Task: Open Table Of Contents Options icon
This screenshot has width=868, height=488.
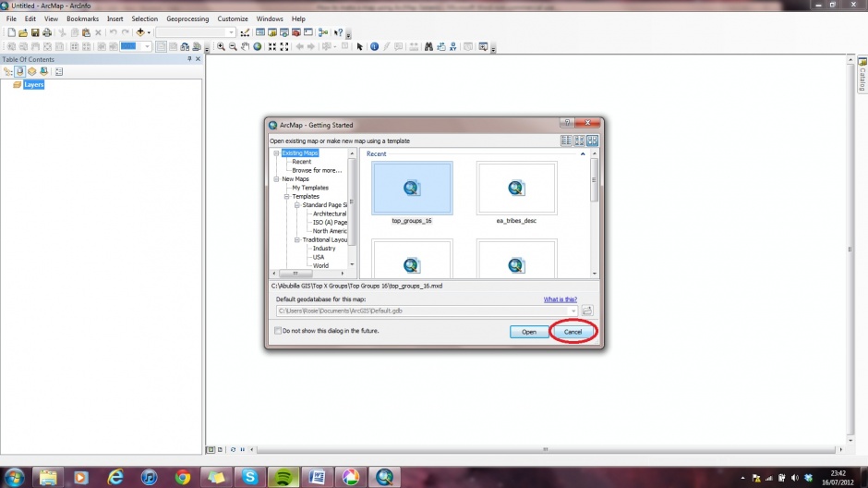Action: (x=59, y=71)
